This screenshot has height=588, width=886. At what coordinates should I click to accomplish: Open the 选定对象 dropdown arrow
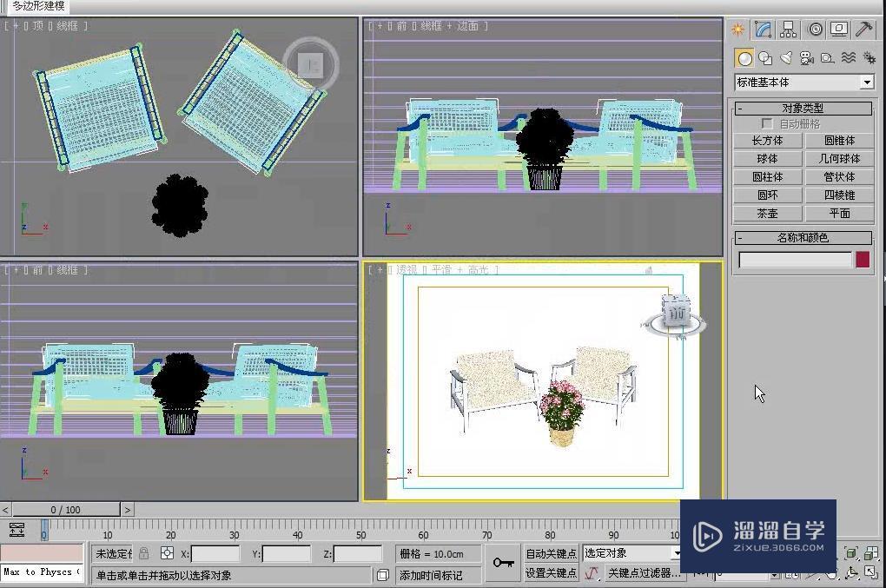point(676,553)
